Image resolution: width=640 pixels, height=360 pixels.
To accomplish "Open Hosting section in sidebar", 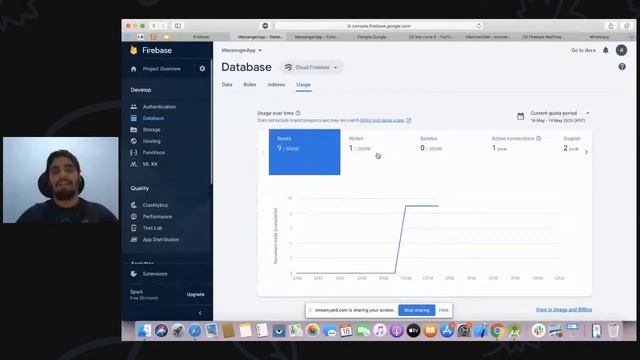I will 146,141.
